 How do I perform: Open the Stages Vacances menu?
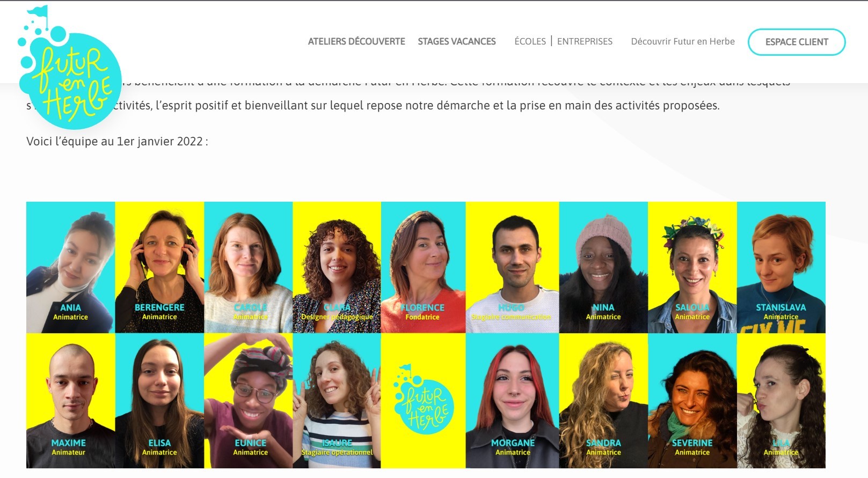(x=457, y=41)
